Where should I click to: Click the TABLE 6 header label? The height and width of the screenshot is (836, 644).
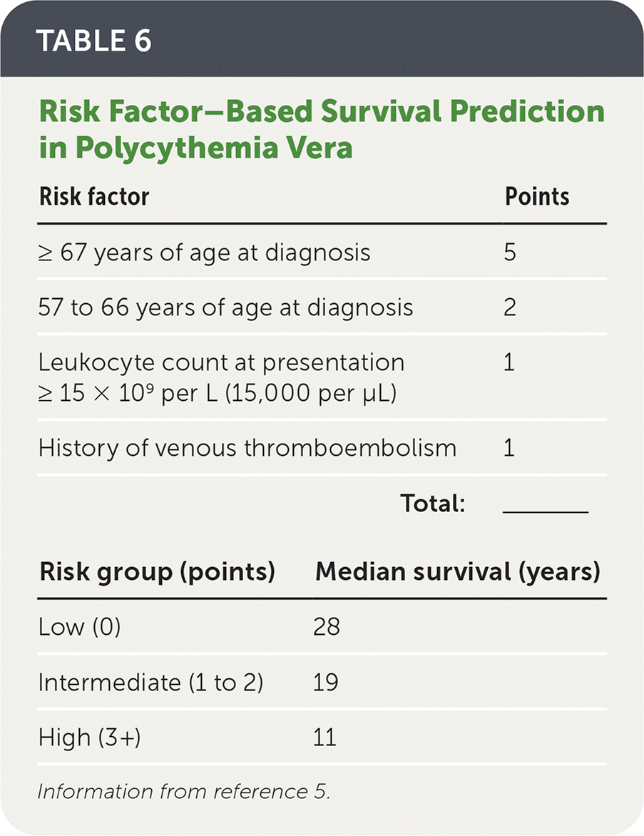[x=93, y=40]
